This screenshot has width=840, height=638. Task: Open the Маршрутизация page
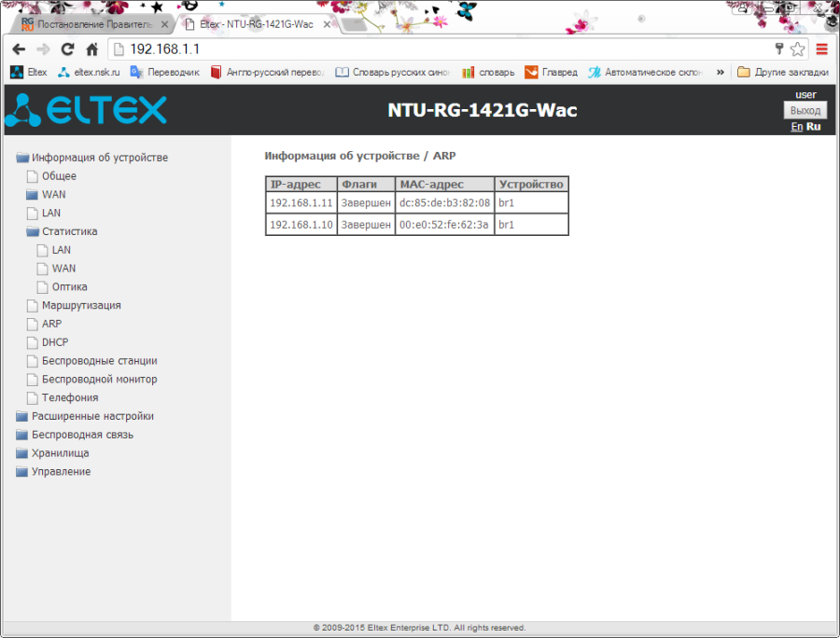(74, 305)
